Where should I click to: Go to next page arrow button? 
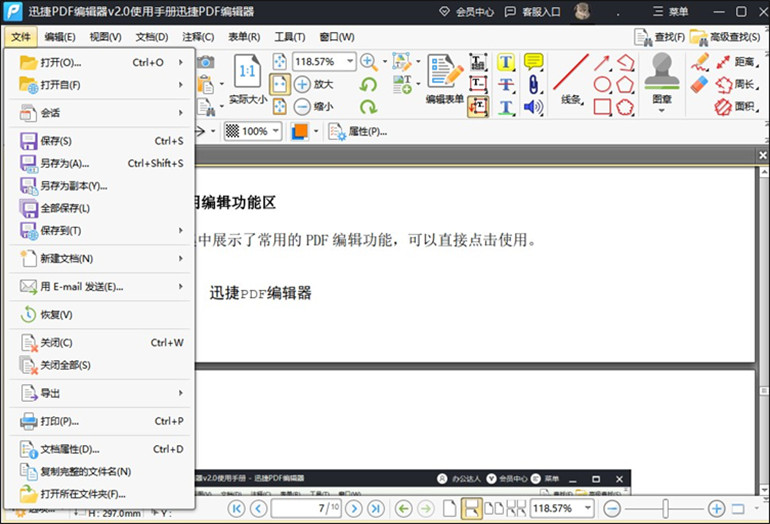coord(354,508)
